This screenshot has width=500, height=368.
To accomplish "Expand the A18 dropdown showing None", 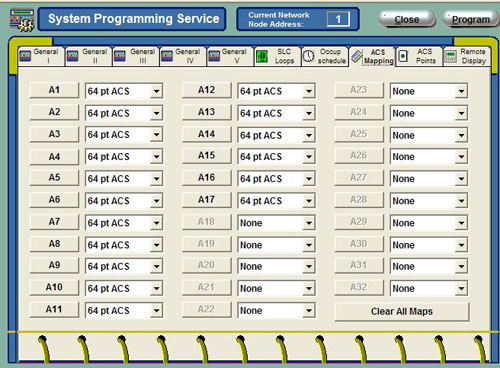I will coord(308,223).
